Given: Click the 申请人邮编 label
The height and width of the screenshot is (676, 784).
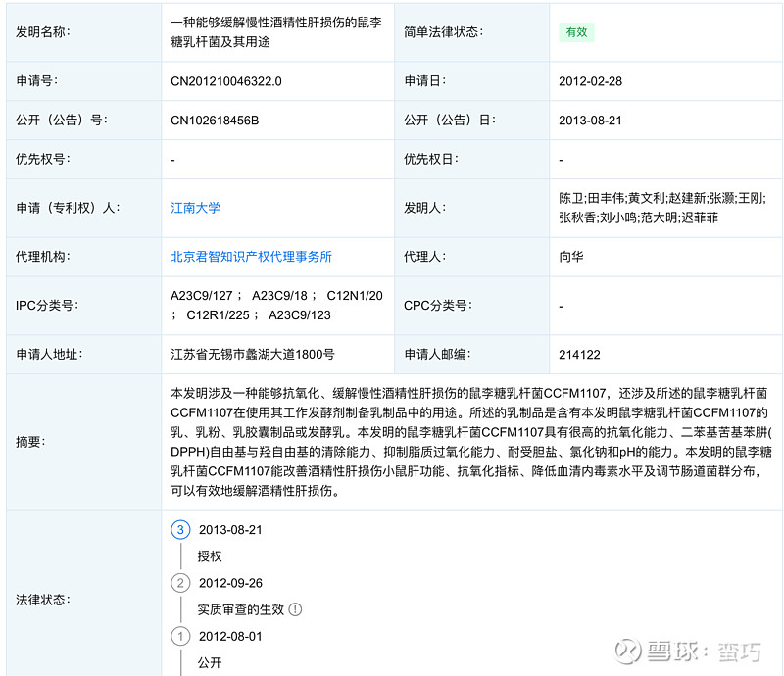Looking at the screenshot, I should [x=437, y=355].
